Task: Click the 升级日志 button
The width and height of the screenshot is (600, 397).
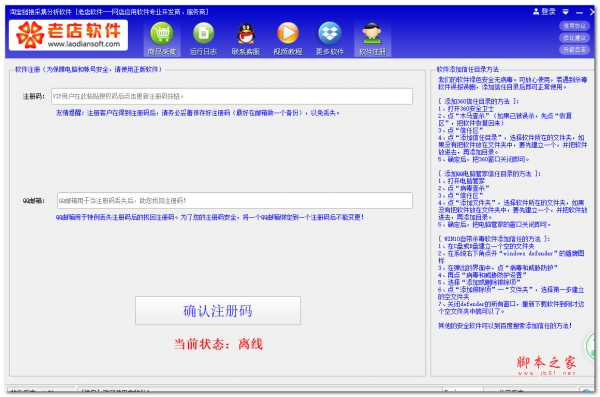Action: [574, 50]
